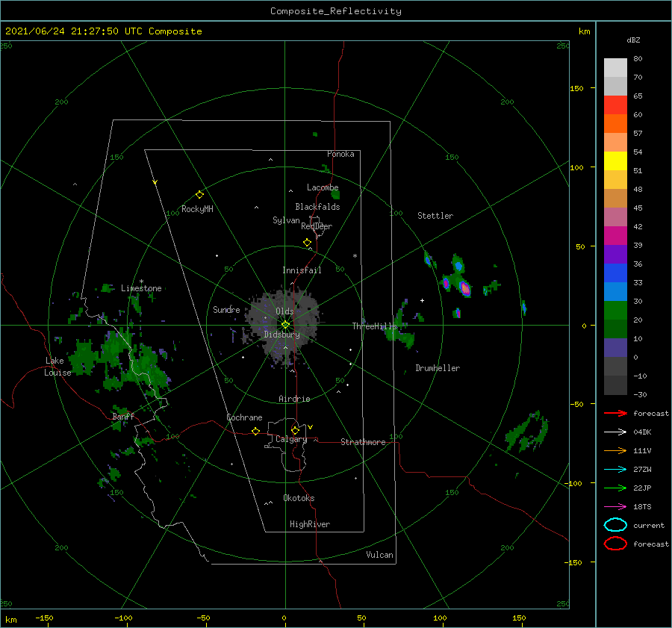Click the Blackfalds town label
The image size is (672, 628).
click(317, 207)
